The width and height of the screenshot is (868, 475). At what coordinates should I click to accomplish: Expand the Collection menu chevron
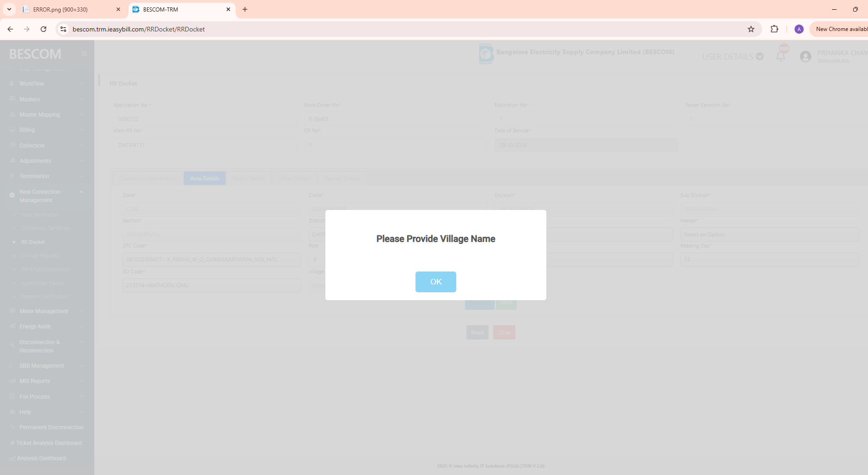(x=82, y=145)
